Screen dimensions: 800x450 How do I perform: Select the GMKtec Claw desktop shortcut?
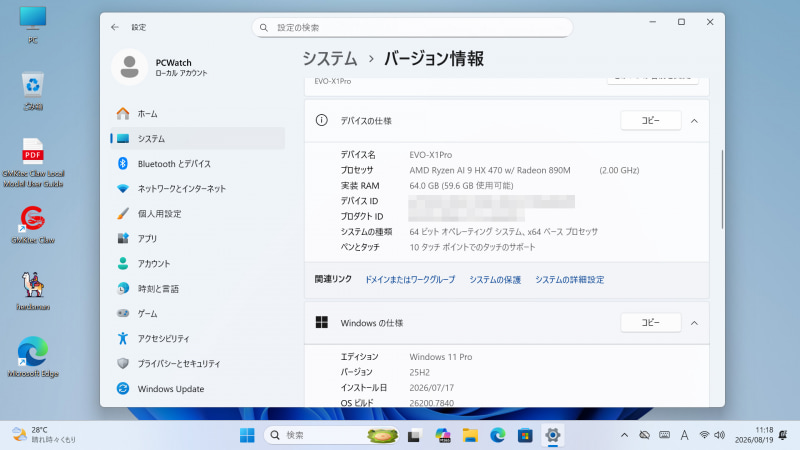[x=33, y=225]
